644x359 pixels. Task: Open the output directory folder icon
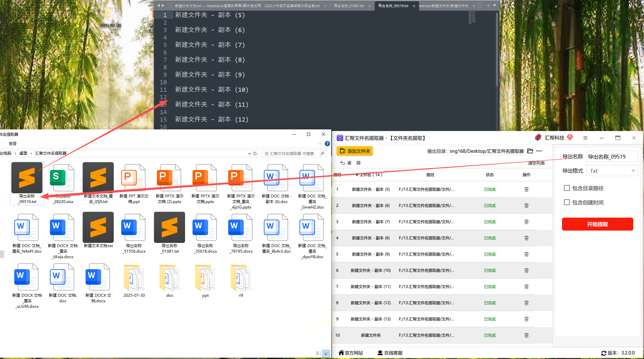tap(530, 151)
